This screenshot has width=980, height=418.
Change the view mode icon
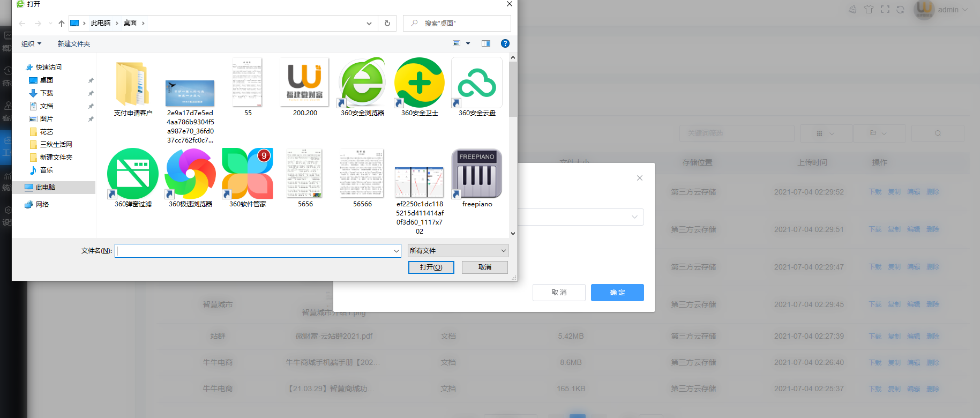457,43
